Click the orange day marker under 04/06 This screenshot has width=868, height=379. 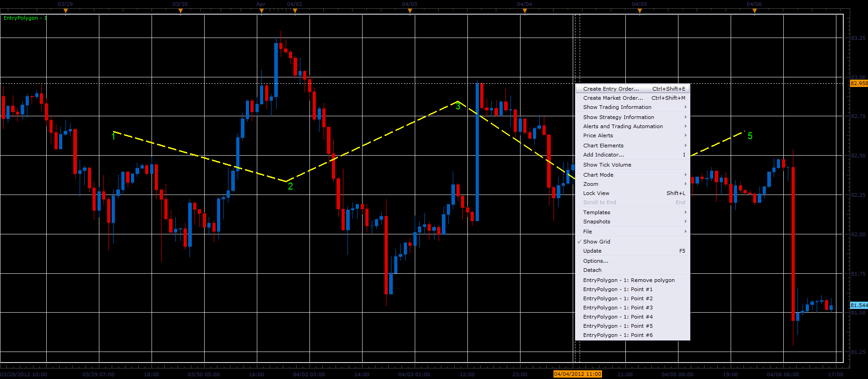[754, 11]
